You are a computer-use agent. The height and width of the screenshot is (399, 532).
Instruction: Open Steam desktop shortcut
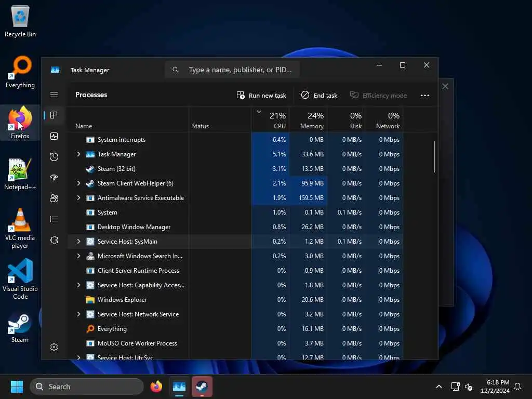[x=20, y=328]
